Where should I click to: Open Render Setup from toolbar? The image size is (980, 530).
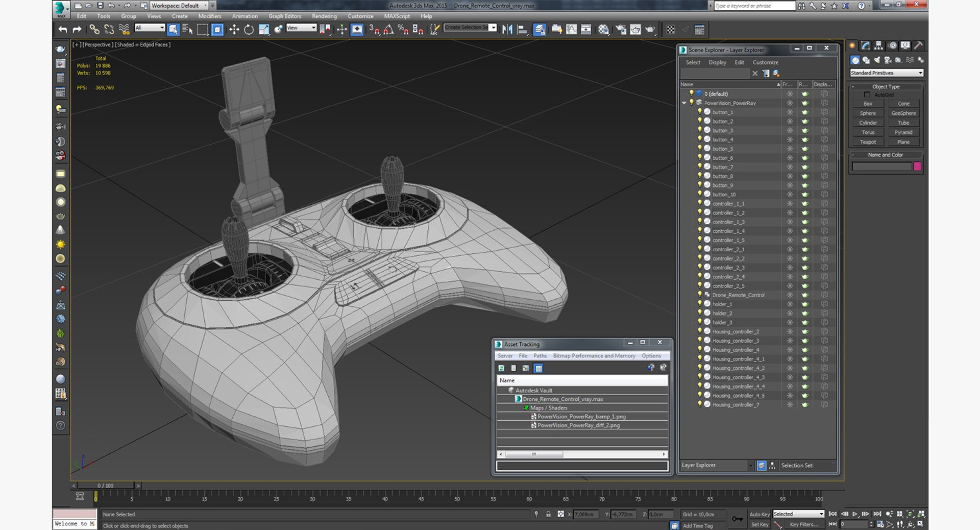point(621,29)
